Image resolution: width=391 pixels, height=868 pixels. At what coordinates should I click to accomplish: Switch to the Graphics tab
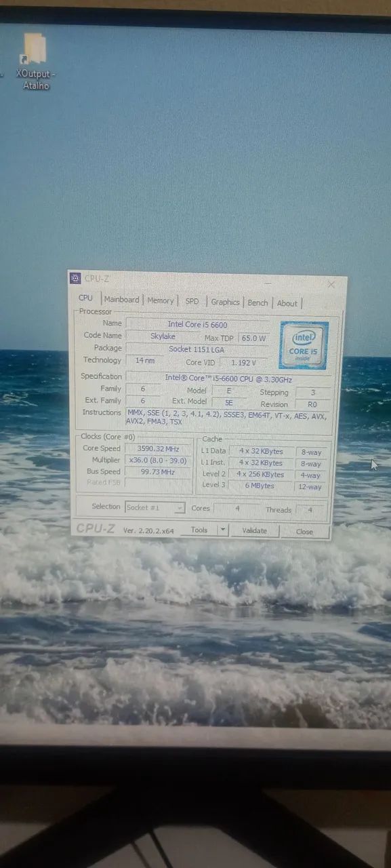pyautogui.click(x=225, y=302)
